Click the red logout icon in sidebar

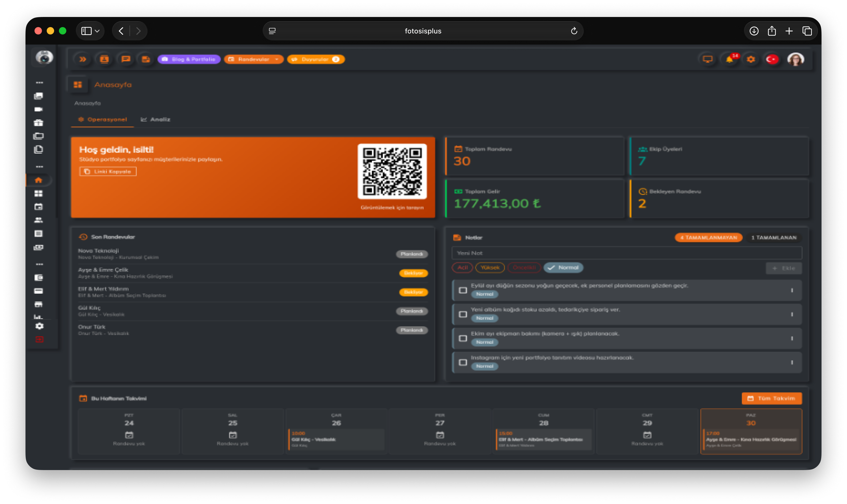point(40,339)
